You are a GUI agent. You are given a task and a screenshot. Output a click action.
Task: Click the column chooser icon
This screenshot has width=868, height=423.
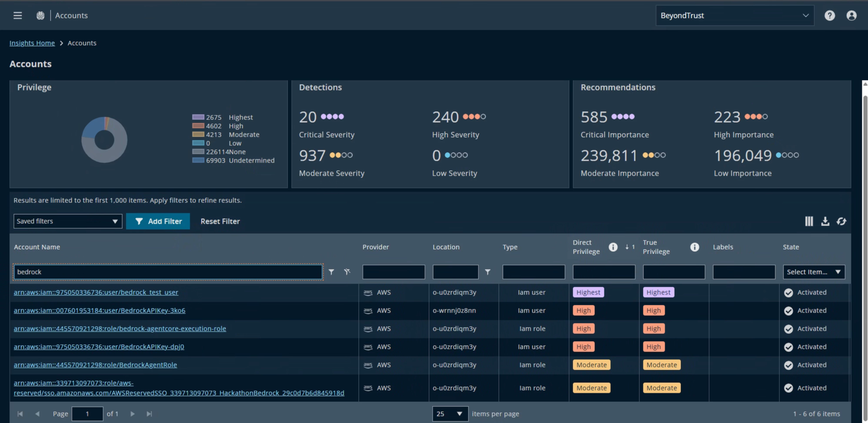point(809,221)
